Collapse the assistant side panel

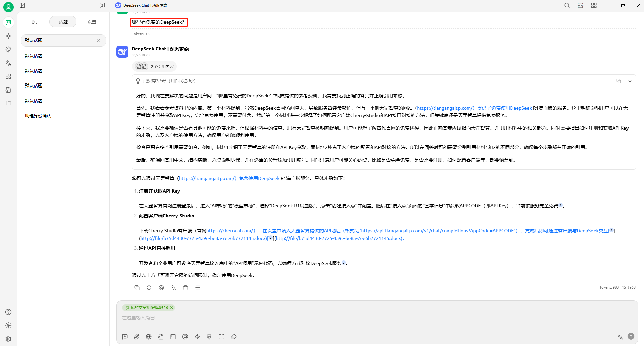(22, 5)
